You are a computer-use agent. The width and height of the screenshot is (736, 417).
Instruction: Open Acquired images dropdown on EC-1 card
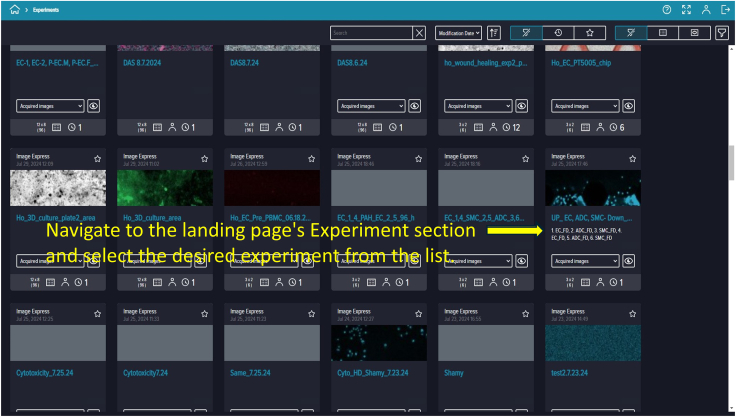coord(50,106)
